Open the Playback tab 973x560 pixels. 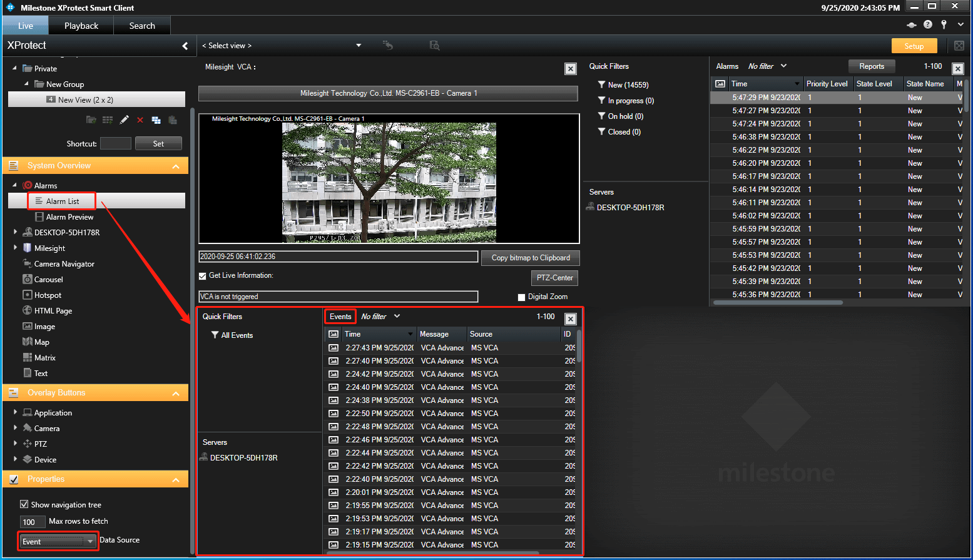point(81,26)
